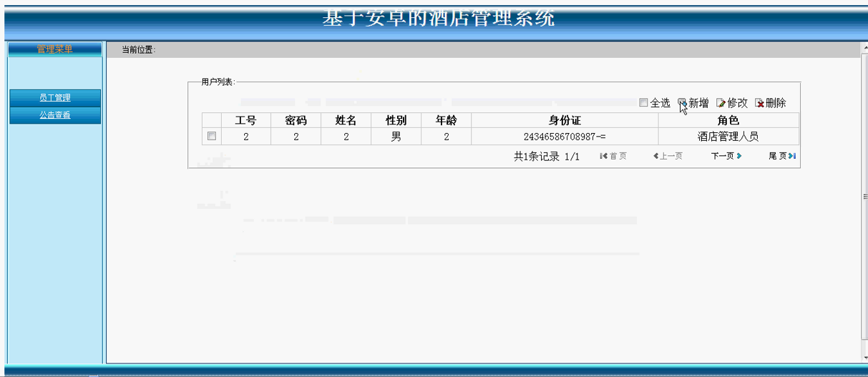Screen dimensions: 868x377
Task: Click the 删除 text link
Action: click(x=776, y=103)
